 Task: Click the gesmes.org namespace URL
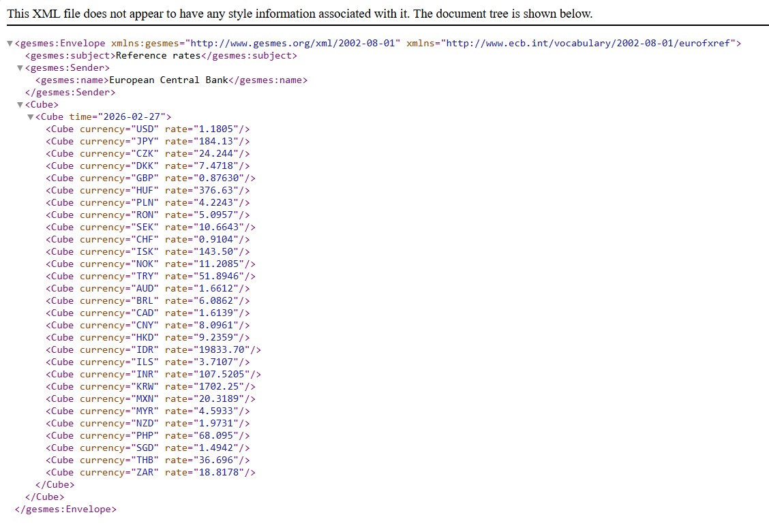[x=295, y=43]
